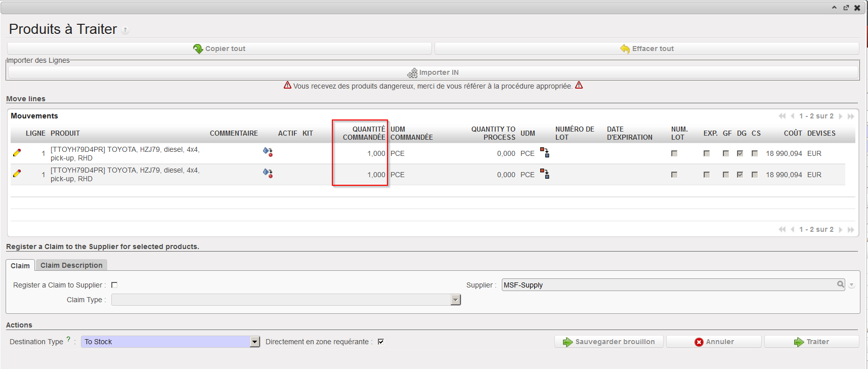Screen dimensions: 868x369
Task: Click the Supplier search magnifier icon
Action: [840, 284]
